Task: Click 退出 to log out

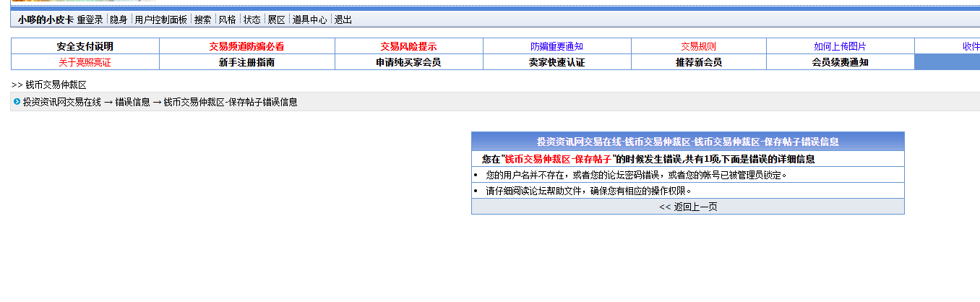Action: (x=343, y=20)
